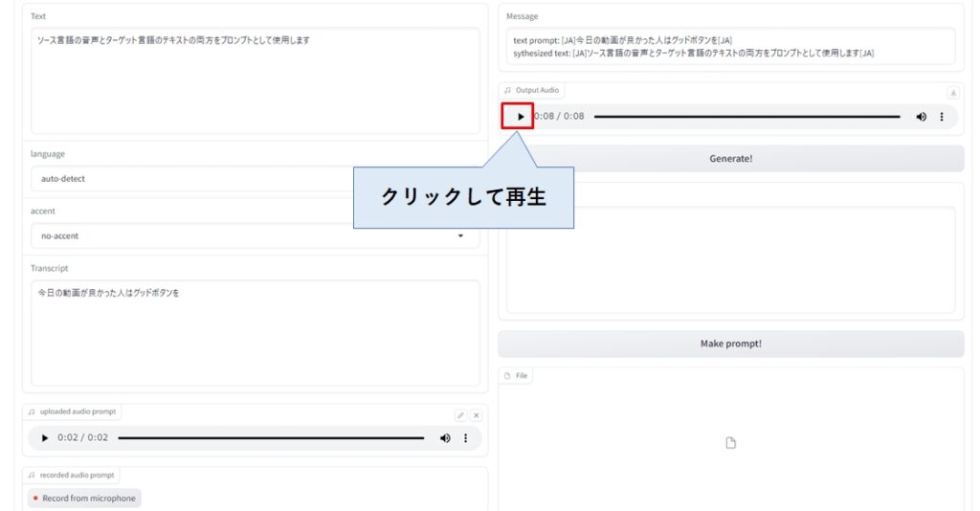
Task: Seek on the Output Audio progress bar
Action: (746, 117)
